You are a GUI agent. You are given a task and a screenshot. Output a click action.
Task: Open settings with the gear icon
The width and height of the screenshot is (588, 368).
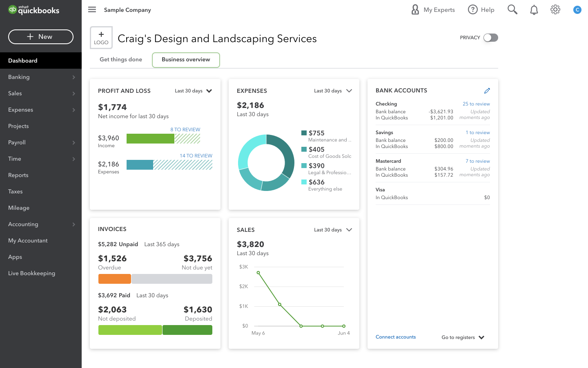click(555, 9)
